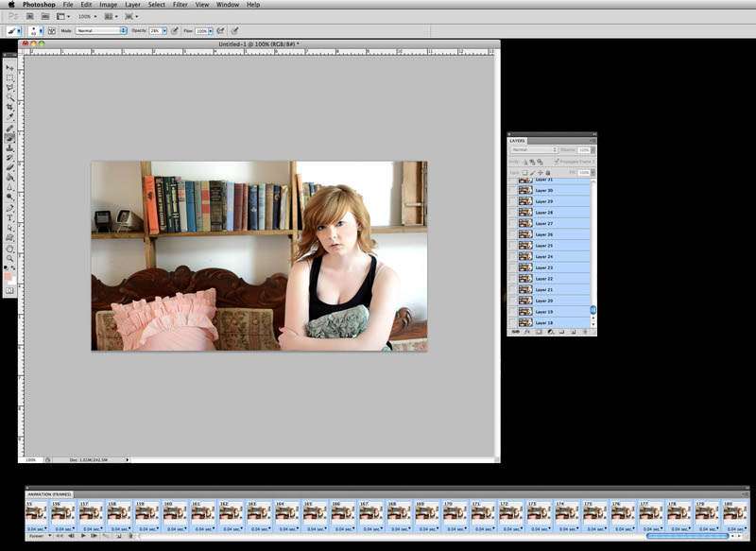Delete layer using the trash icon
Image resolution: width=756 pixels, height=551 pixels.
coord(585,332)
